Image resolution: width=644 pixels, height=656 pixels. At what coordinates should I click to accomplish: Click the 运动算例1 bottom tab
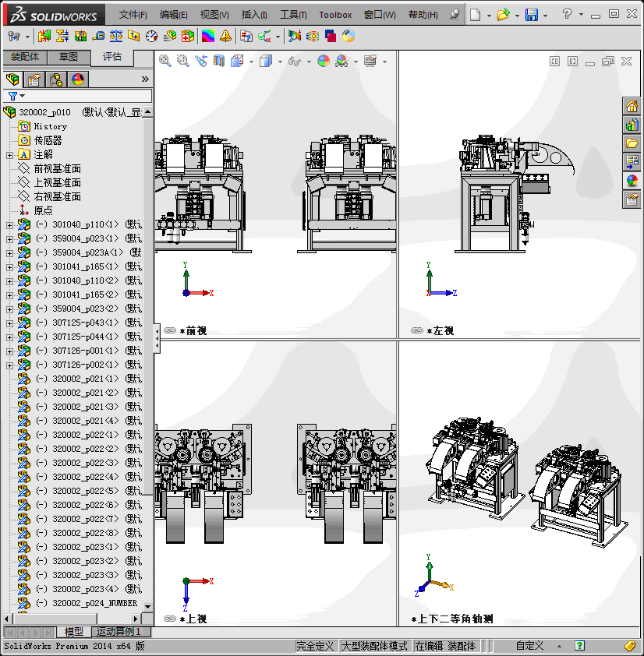[x=119, y=632]
